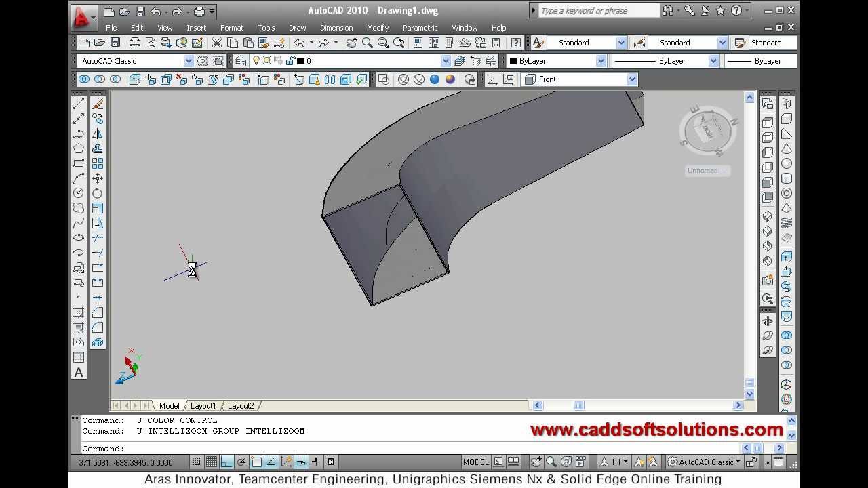Screen dimensions: 868x488
Task: Expand the layer list dropdown
Action: (x=446, y=61)
